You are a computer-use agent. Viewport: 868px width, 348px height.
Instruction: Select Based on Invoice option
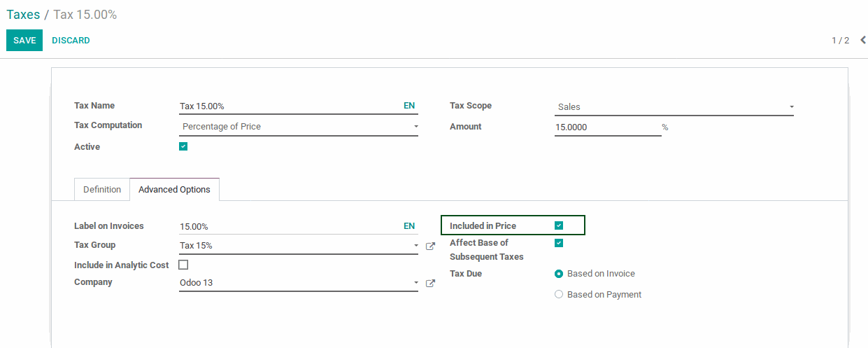tap(559, 274)
